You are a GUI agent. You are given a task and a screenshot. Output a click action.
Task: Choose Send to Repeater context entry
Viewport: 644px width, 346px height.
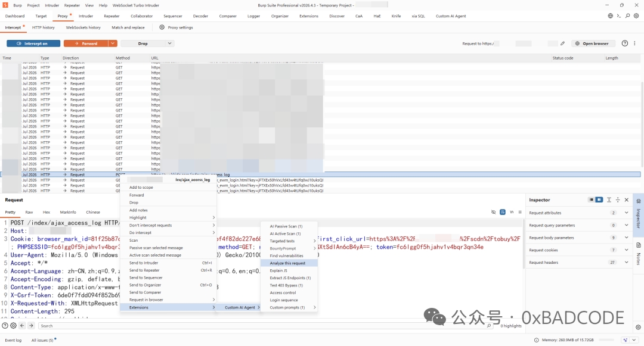click(168, 270)
